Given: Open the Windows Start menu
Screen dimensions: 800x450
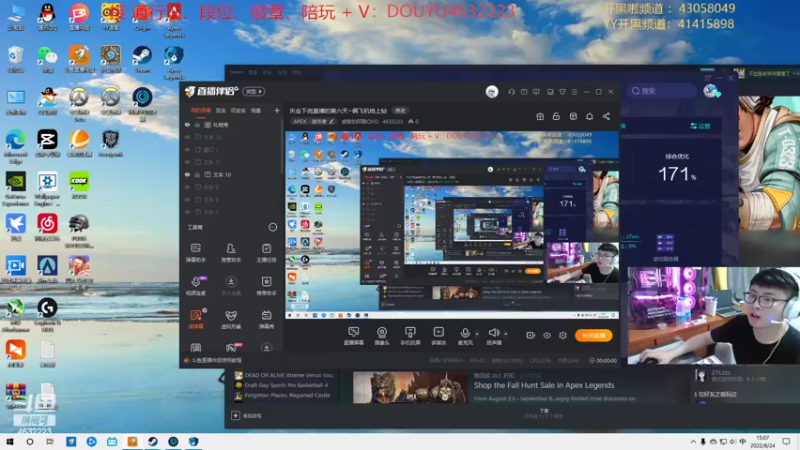Looking at the screenshot, I should coord(10,442).
